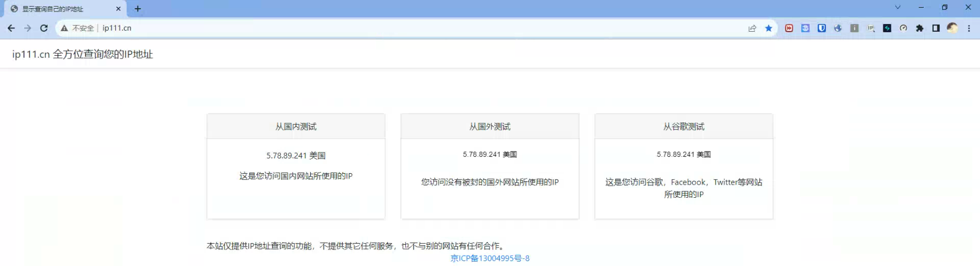Open the red fast-forward extension
Screen dimensions: 980x266
coord(789,28)
